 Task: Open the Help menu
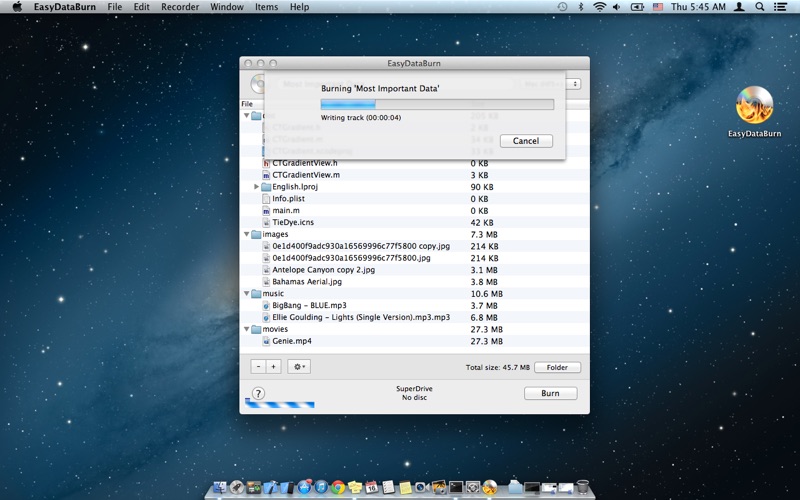click(x=299, y=7)
